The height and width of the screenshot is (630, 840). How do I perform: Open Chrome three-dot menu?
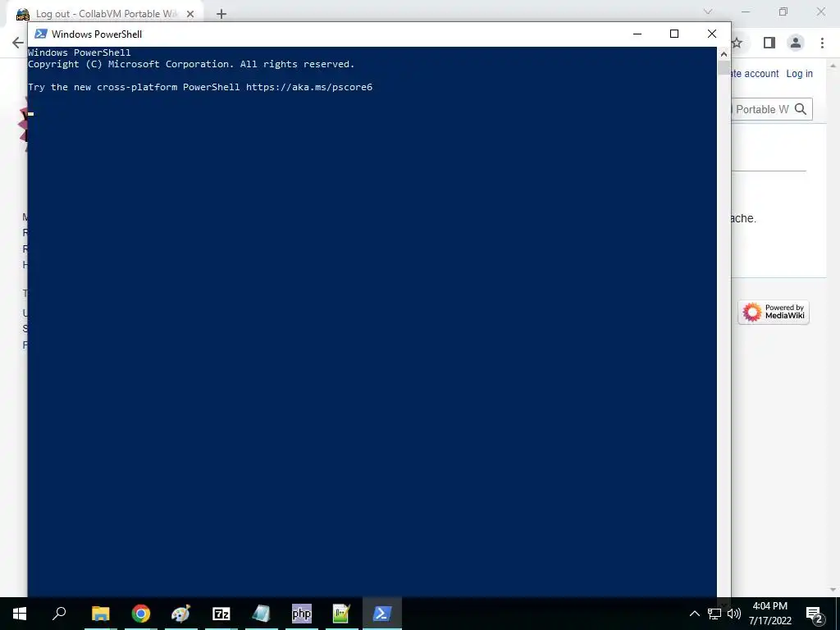822,43
